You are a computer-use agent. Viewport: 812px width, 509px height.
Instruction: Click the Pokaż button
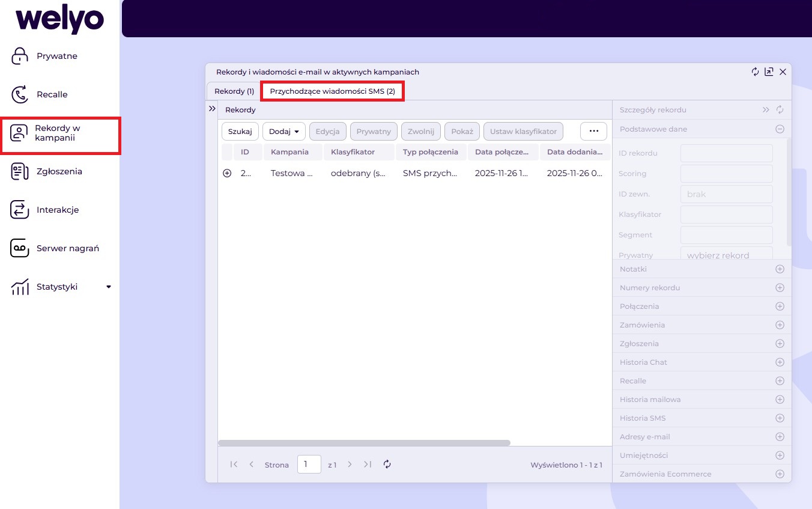point(462,131)
